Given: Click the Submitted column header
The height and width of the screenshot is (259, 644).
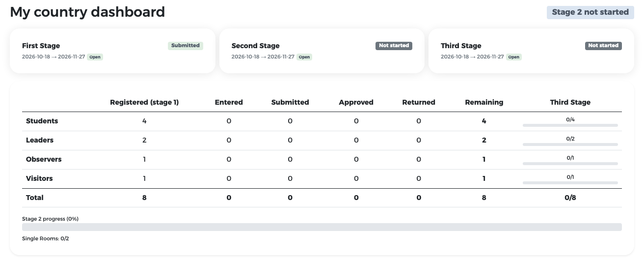Looking at the screenshot, I should pos(290,102).
